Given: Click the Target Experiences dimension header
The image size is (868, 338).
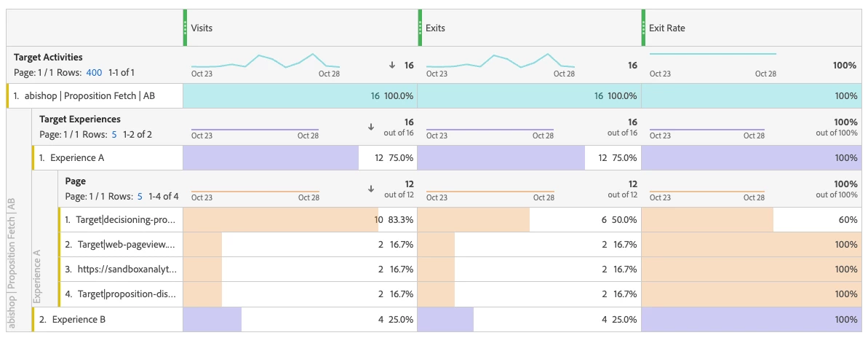Looking at the screenshot, I should 80,119.
